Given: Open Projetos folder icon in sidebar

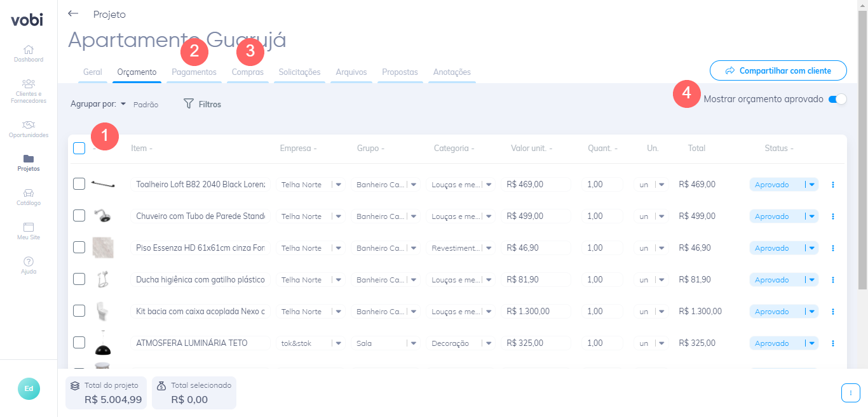Looking at the screenshot, I should coord(29,158).
